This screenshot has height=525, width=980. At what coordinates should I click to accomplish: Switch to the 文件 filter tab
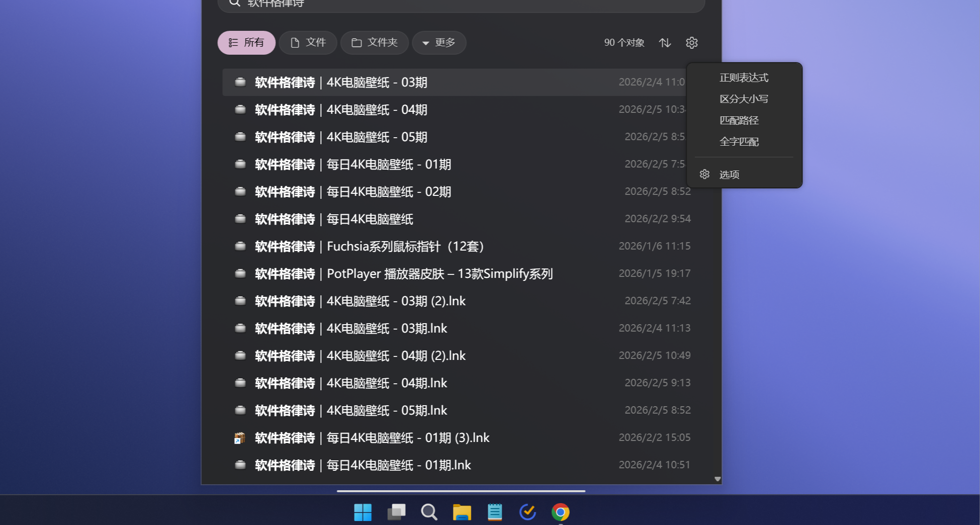click(x=308, y=43)
